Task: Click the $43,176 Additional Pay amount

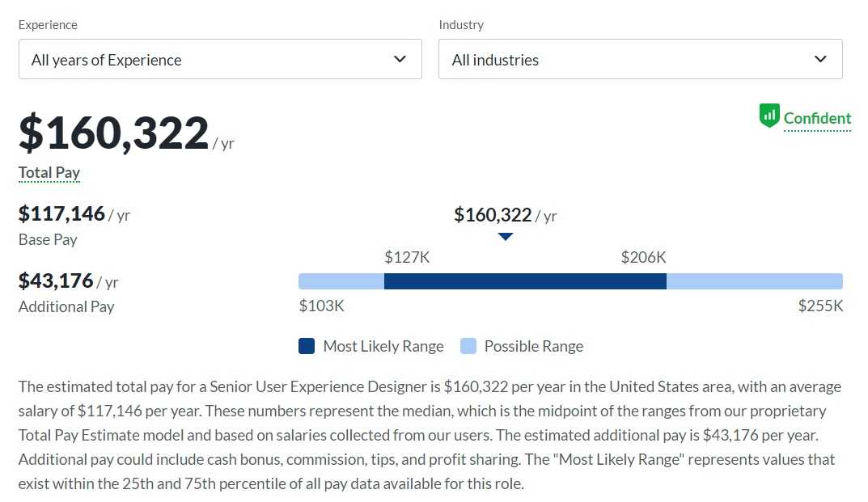Action: click(x=56, y=281)
